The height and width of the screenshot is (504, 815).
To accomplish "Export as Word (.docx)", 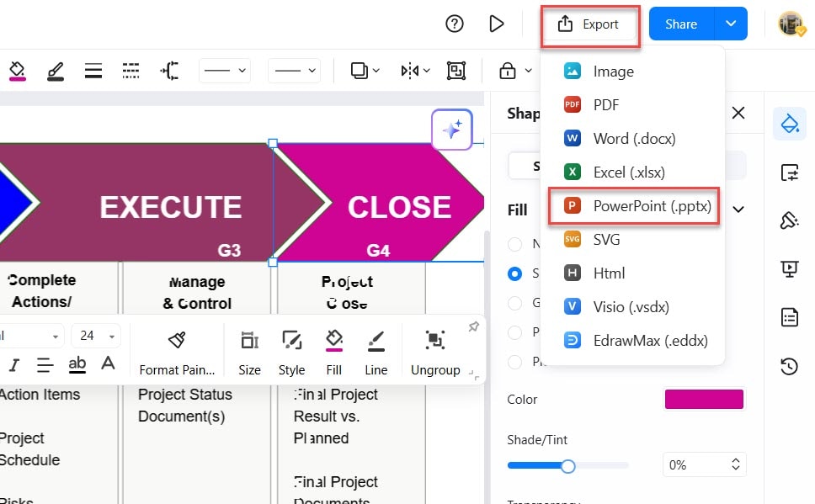I will click(632, 139).
